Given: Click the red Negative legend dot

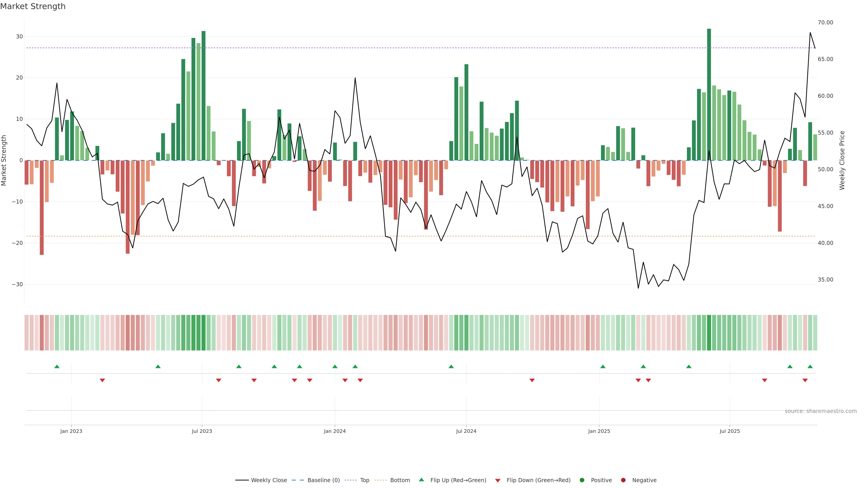Looking at the screenshot, I should point(623,480).
